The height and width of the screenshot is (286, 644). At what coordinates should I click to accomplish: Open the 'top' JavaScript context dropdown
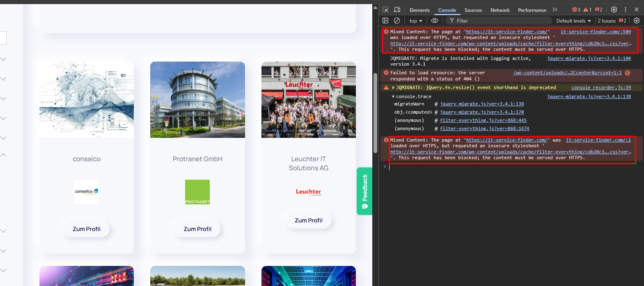tap(415, 21)
